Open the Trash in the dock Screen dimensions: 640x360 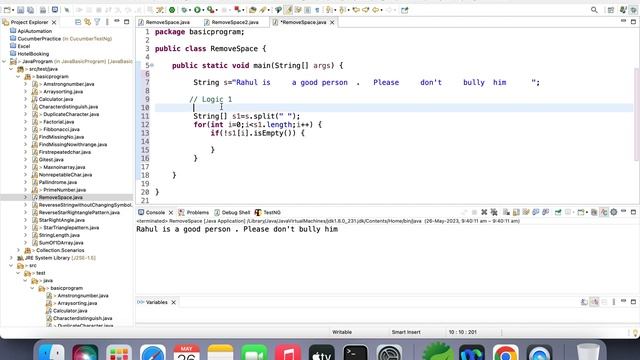tap(588, 352)
